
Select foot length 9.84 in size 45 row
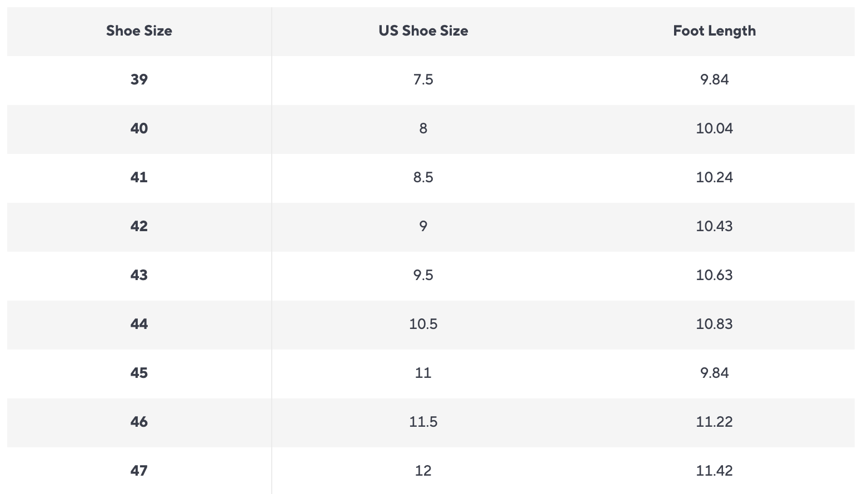714,373
